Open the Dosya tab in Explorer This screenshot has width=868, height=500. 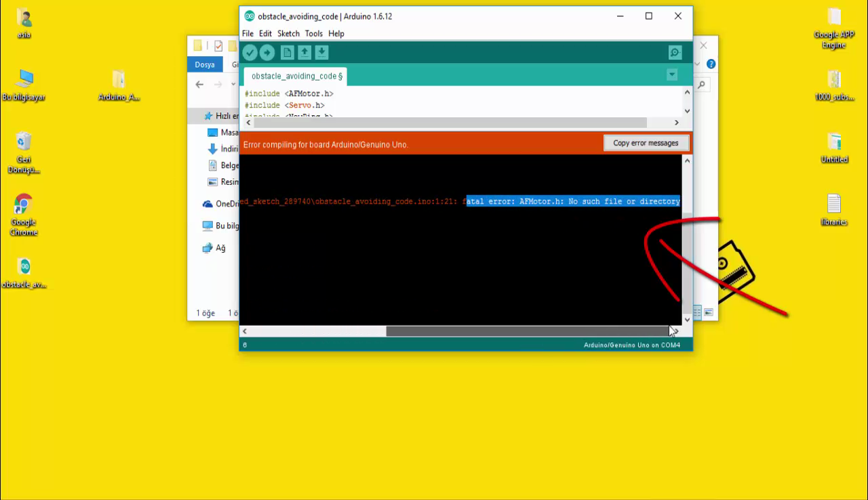coord(205,64)
